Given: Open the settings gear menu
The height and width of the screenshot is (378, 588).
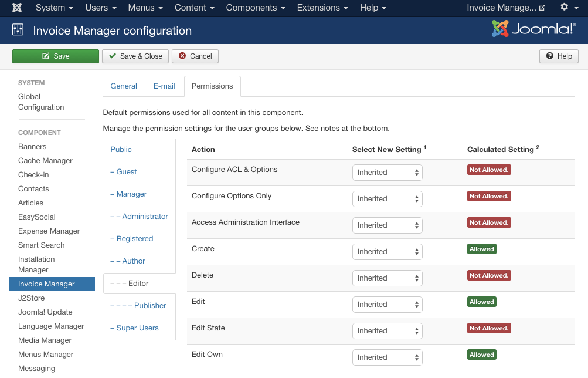Looking at the screenshot, I should 569,8.
